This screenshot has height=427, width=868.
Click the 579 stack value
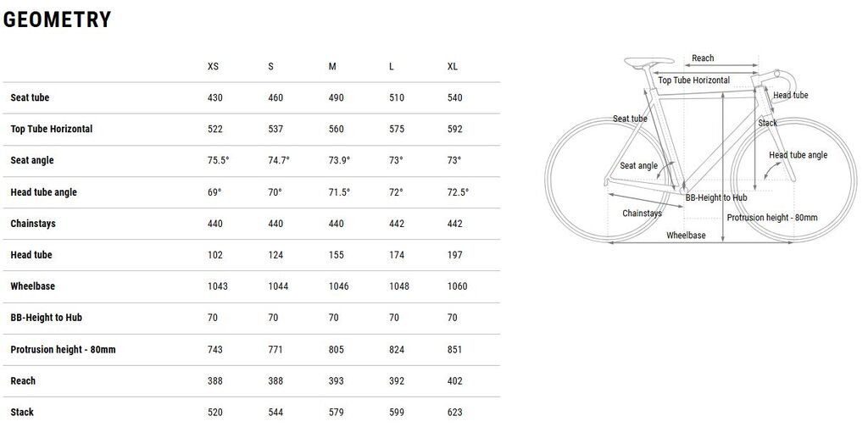point(336,412)
